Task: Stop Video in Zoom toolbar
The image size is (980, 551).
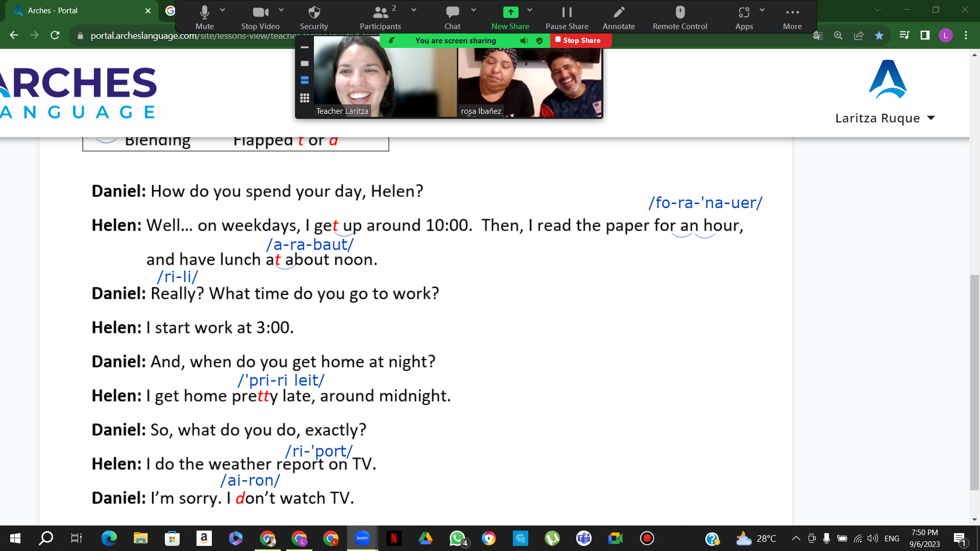Action: click(260, 17)
